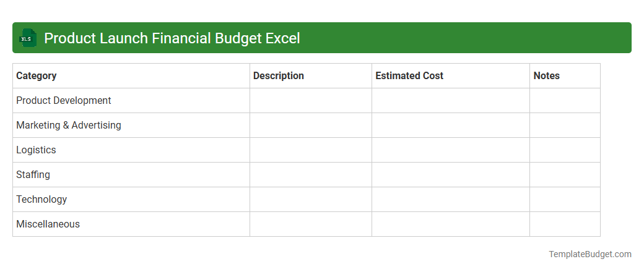This screenshot has height=272, width=644.
Task: Click the Estimated Cost cell for Logistics
Action: (451, 150)
